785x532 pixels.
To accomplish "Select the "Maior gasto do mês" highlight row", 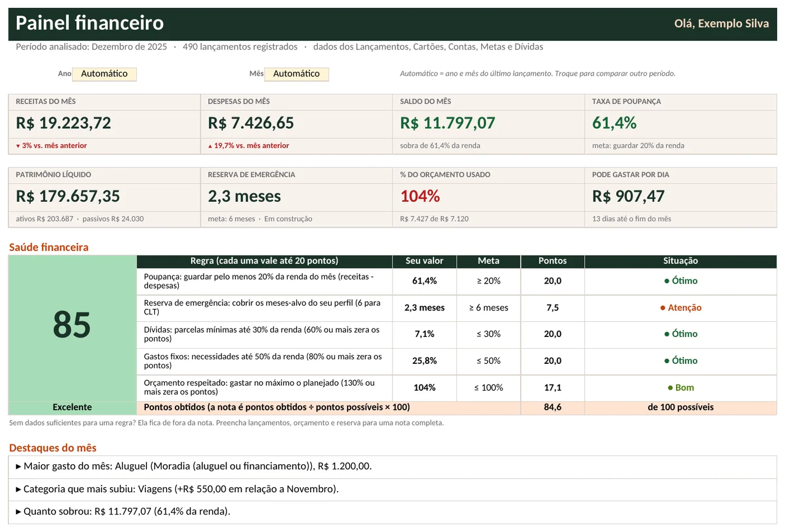I will pos(392,467).
